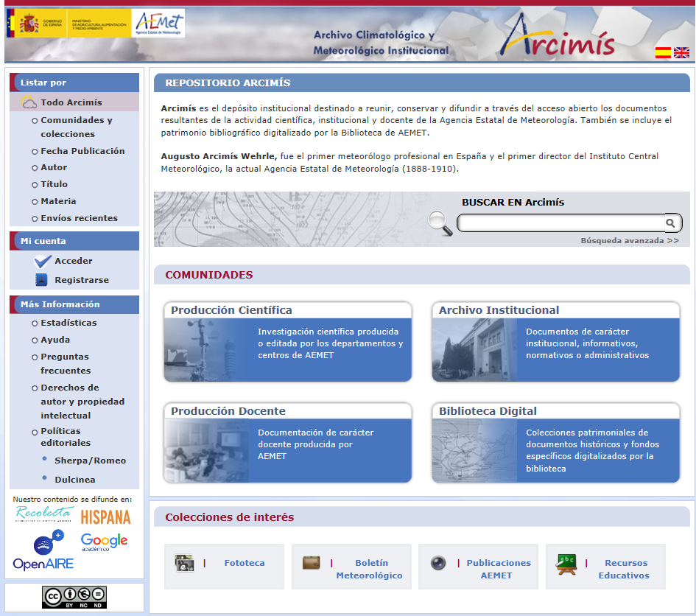Follow the Dulcinea link
696x616 pixels.
click(x=74, y=480)
